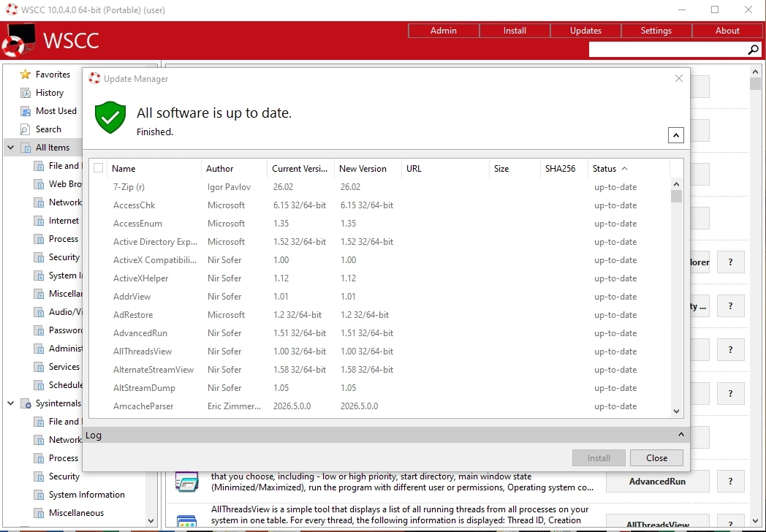
Task: Sort by the SHA256 column header
Action: pyautogui.click(x=564, y=169)
